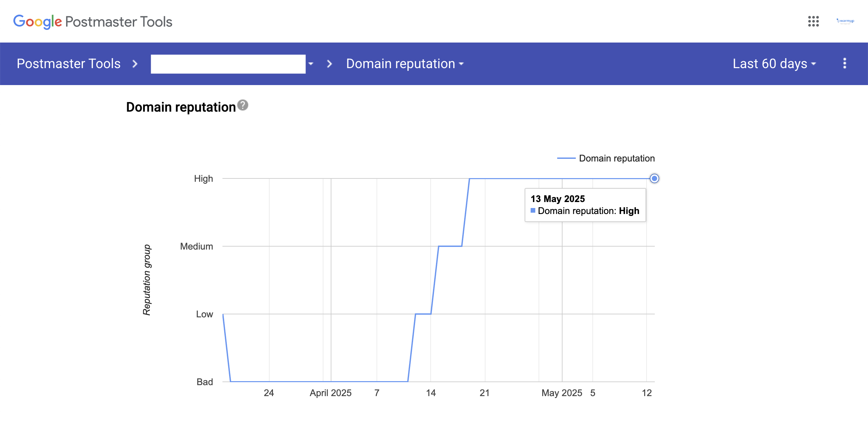
Task: Click the Bad reputation axis label
Action: [205, 382]
